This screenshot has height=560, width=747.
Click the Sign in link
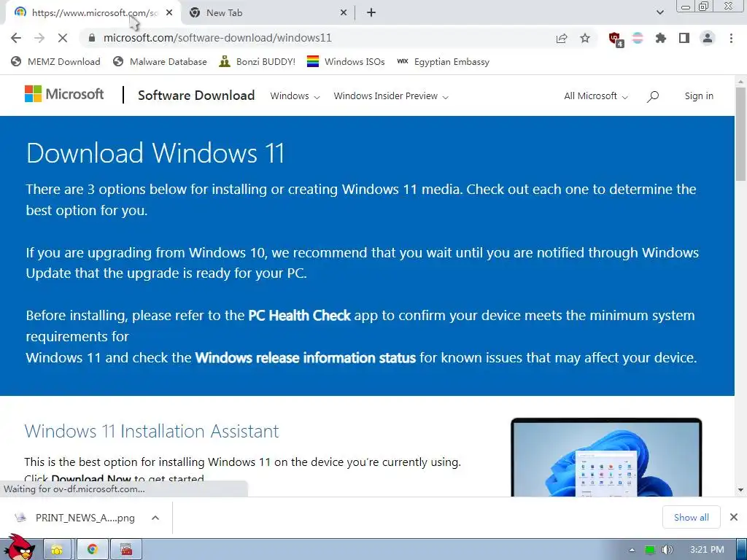[699, 96]
